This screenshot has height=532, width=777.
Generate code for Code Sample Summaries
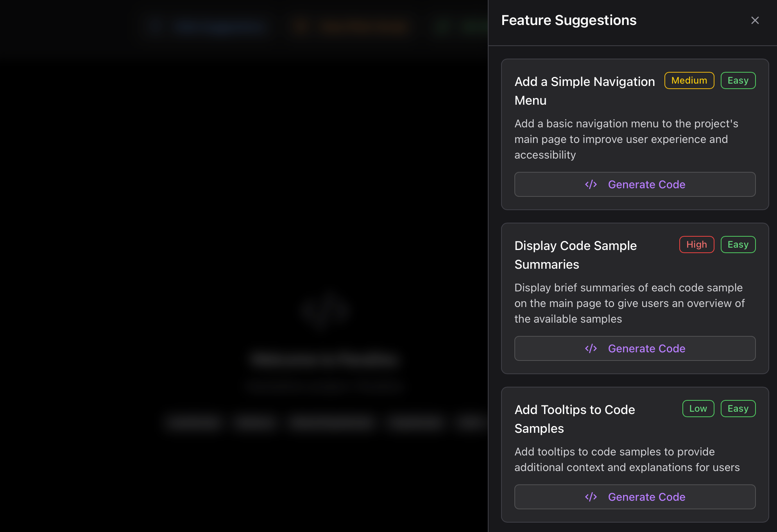pos(635,348)
